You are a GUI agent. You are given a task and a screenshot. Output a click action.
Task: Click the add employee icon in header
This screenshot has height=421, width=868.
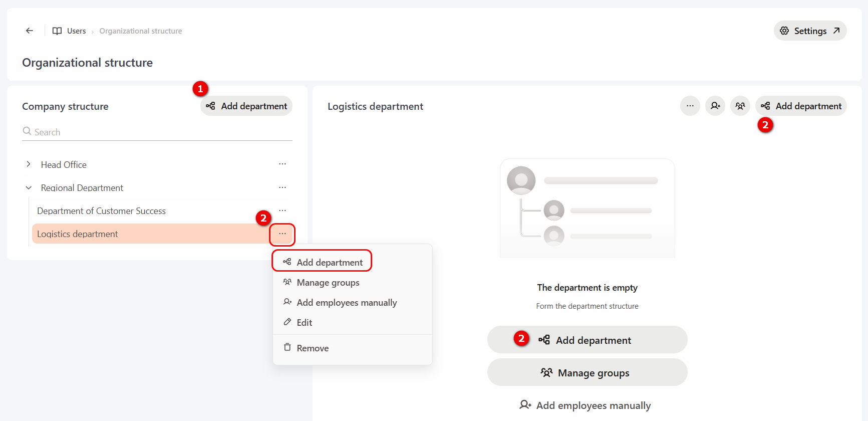click(715, 106)
